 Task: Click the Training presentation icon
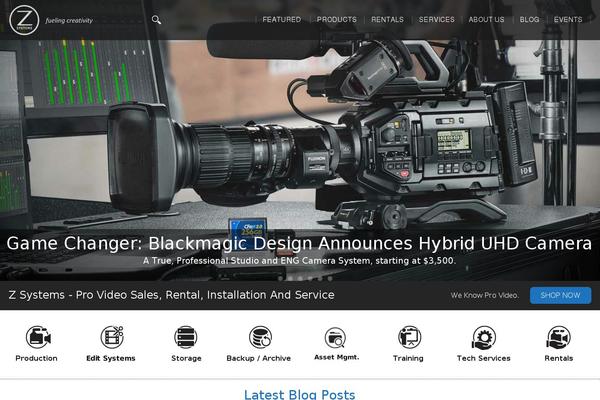tap(409, 337)
